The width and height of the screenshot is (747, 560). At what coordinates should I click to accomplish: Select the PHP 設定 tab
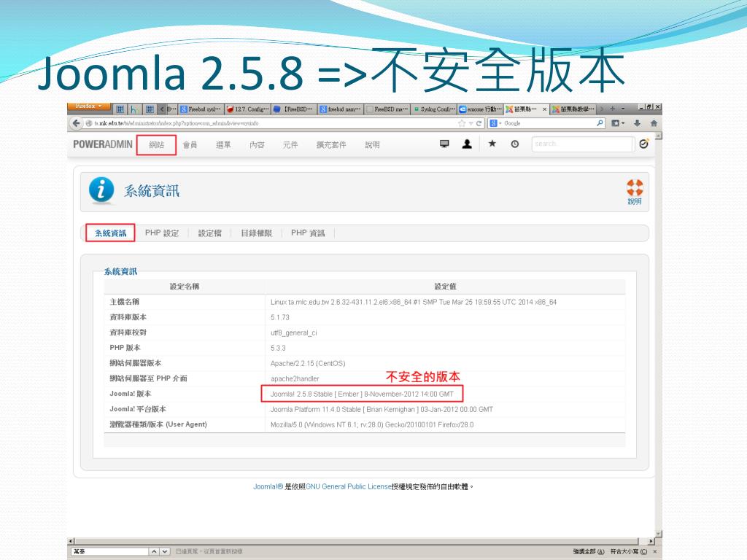tap(162, 233)
